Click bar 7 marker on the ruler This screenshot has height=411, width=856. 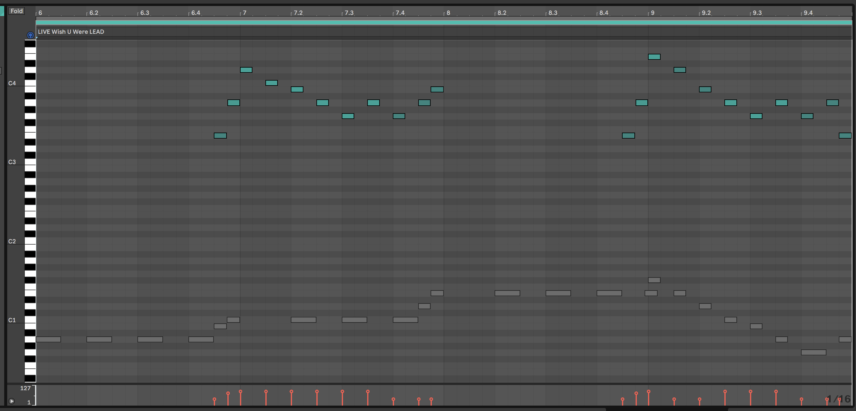point(243,12)
